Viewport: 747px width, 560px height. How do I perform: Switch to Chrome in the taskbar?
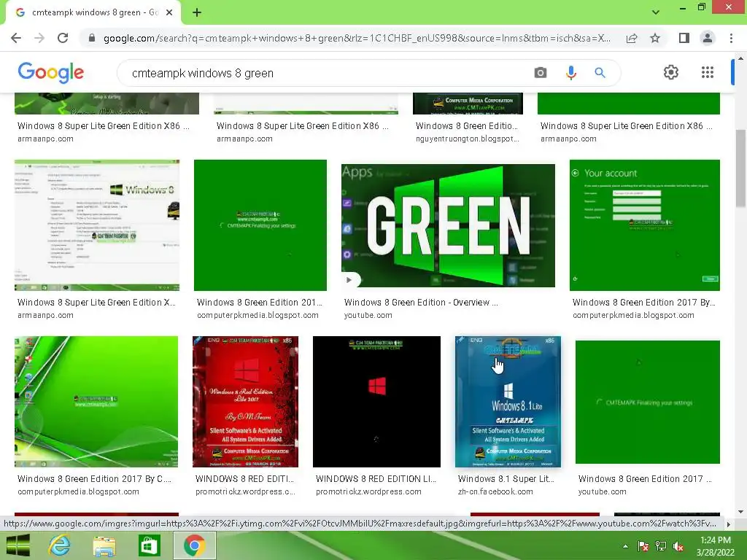(194, 545)
